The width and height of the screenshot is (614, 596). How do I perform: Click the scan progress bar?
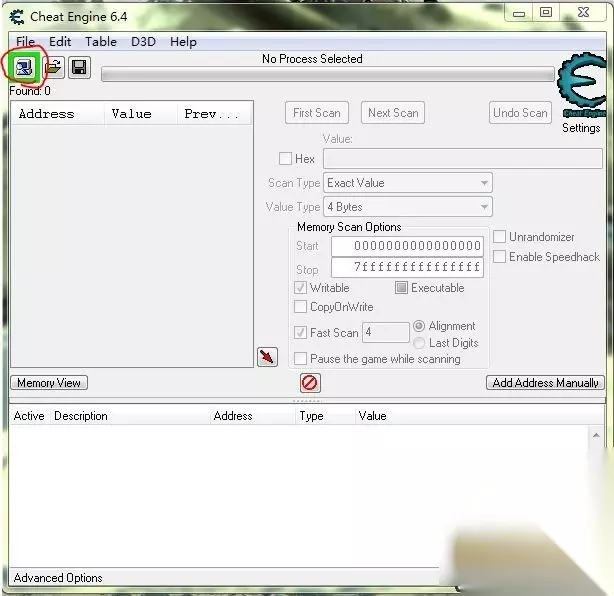(x=328, y=74)
